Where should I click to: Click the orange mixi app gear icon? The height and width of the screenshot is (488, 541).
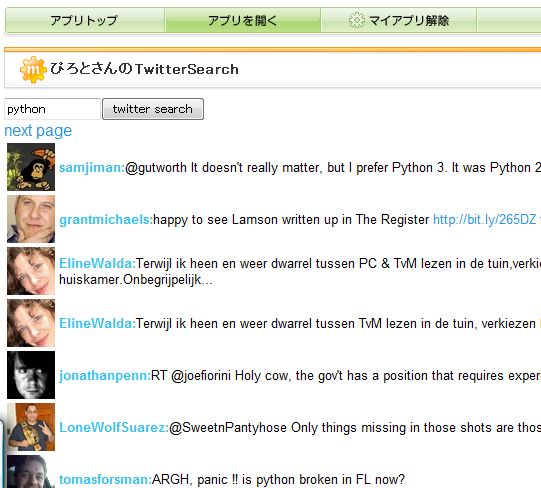click(33, 70)
